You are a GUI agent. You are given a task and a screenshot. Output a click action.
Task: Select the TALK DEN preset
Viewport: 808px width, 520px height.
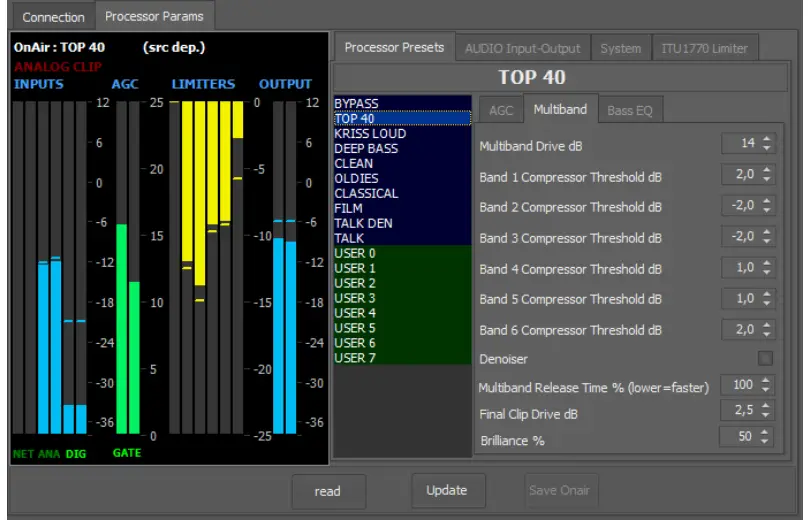click(402, 223)
